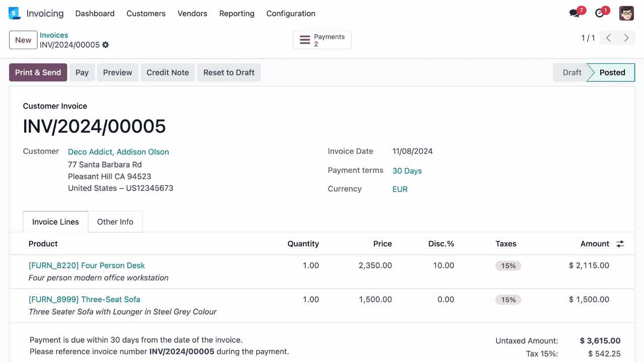Open the Payments smart button

[322, 40]
